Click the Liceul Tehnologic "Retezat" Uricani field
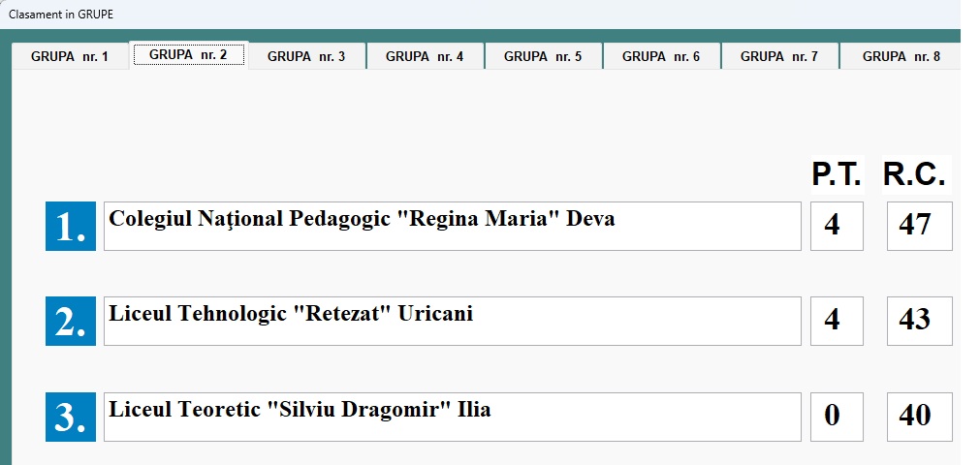Screen dimensions: 980x465 tap(452, 321)
